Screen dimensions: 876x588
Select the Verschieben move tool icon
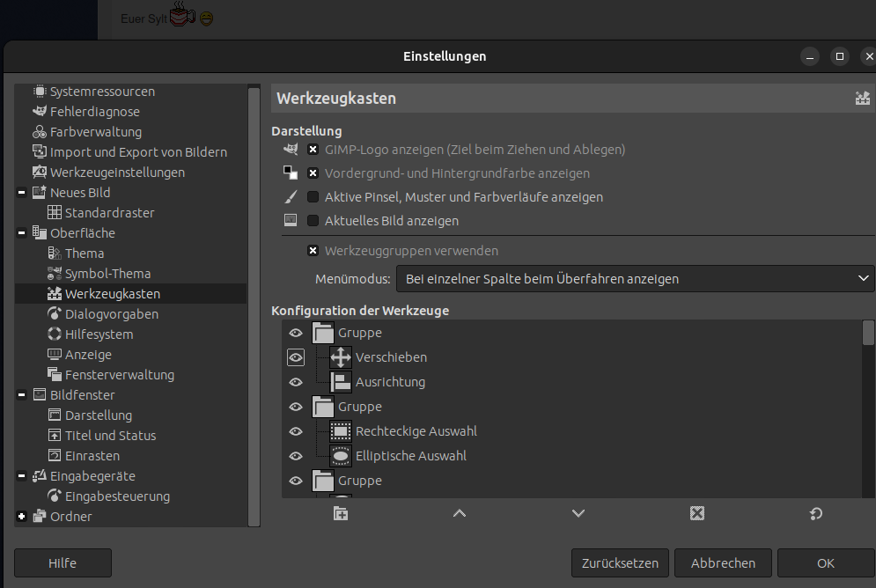pos(341,357)
